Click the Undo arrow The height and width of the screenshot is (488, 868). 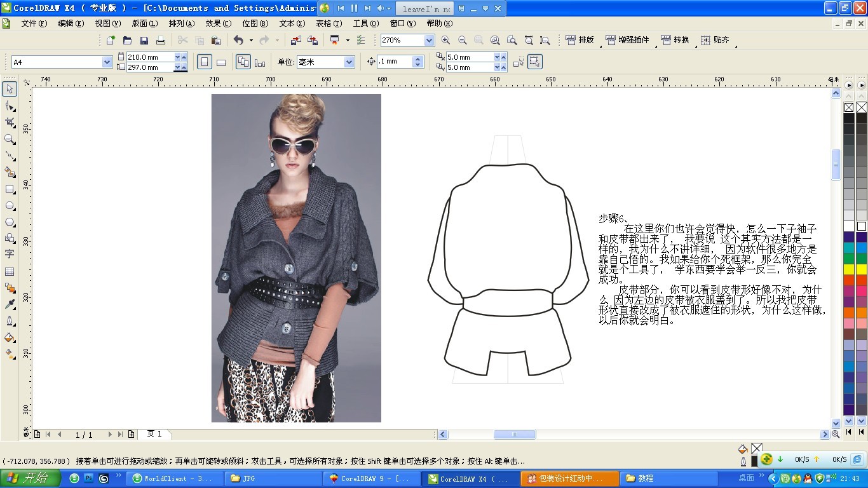(x=238, y=40)
